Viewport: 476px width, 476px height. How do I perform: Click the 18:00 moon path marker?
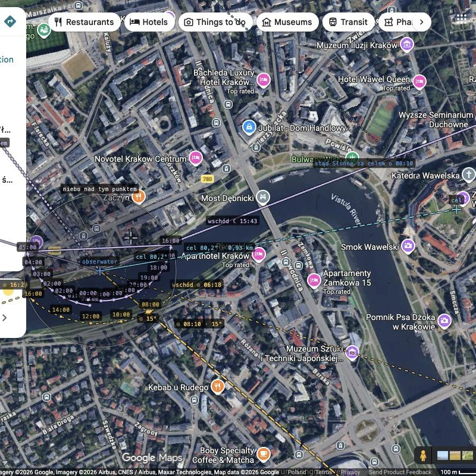coord(158,267)
